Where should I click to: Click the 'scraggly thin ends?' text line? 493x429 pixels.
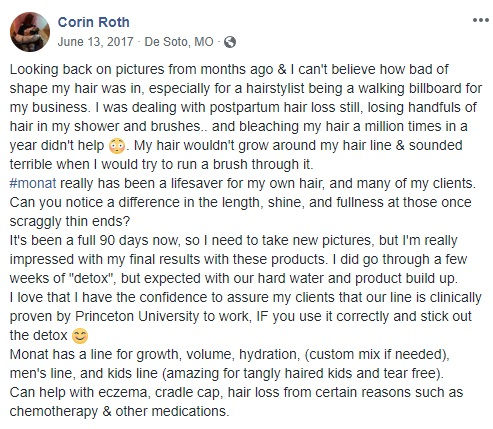click(70, 222)
